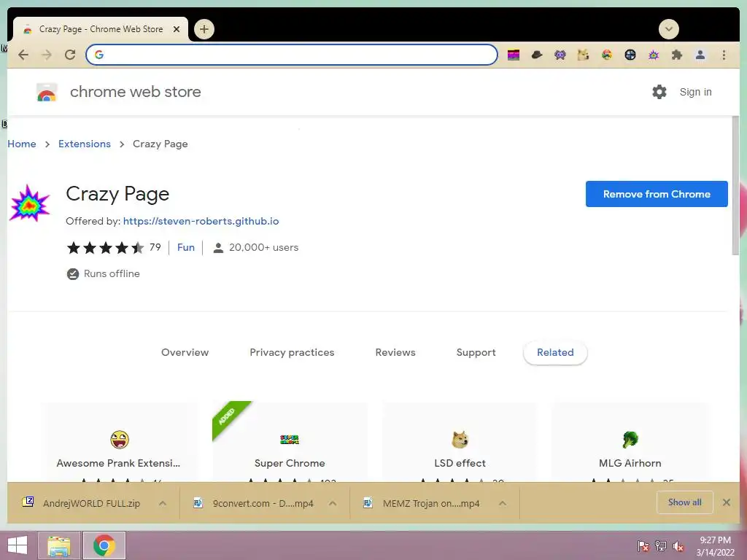Click the Crazy Page starburst toolbar icon

click(x=654, y=55)
